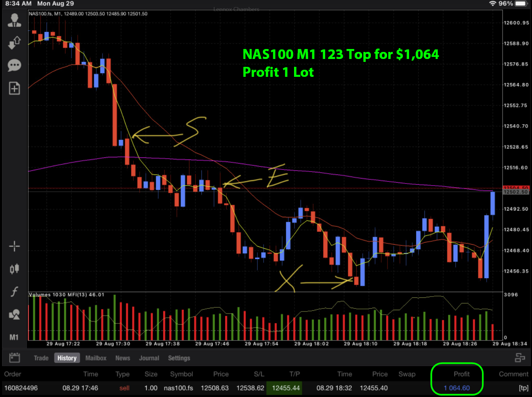The width and height of the screenshot is (532, 397).
Task: Open the chat speech bubble icon
Action: coord(14,65)
